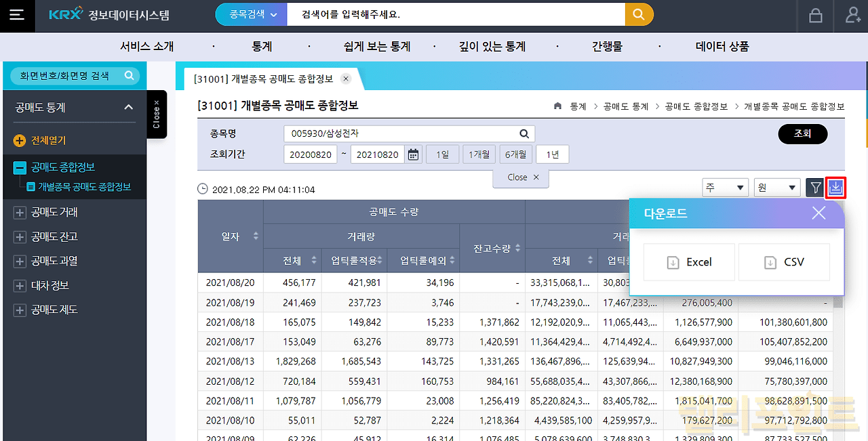This screenshot has height=441, width=868.
Task: Open the 원 currency dropdown
Action: click(776, 188)
